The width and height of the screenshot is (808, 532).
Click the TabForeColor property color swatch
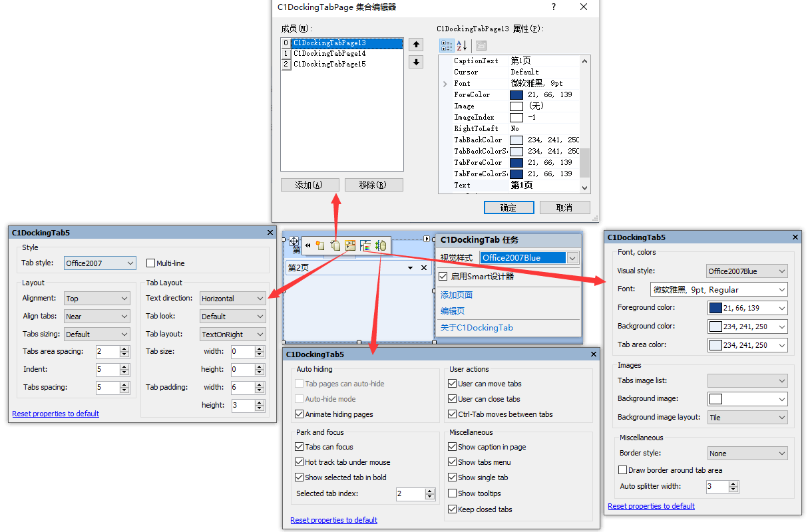click(516, 163)
